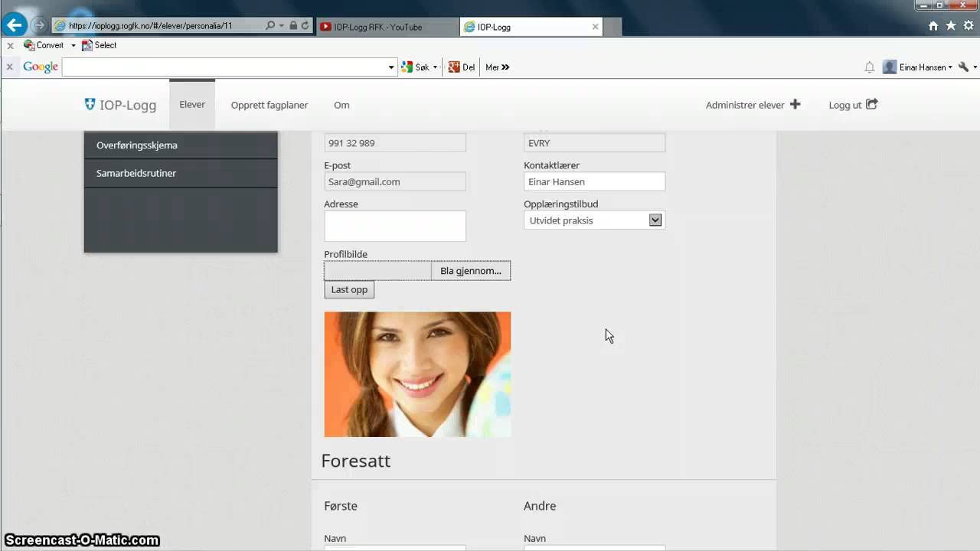Click the Last opp upload button
980x551 pixels.
click(x=349, y=290)
